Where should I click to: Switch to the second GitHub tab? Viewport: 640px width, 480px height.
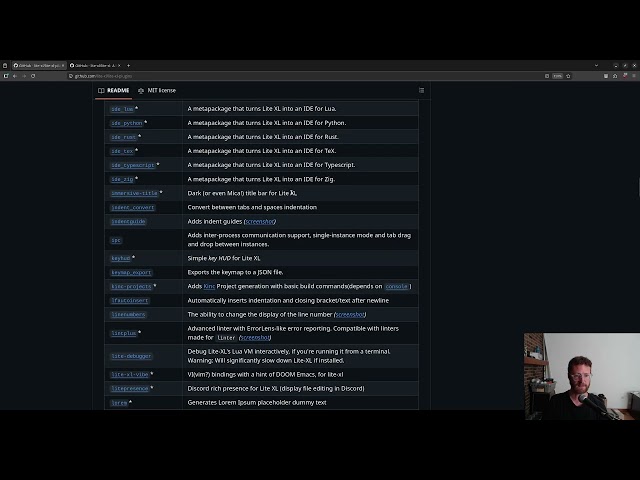click(95, 65)
